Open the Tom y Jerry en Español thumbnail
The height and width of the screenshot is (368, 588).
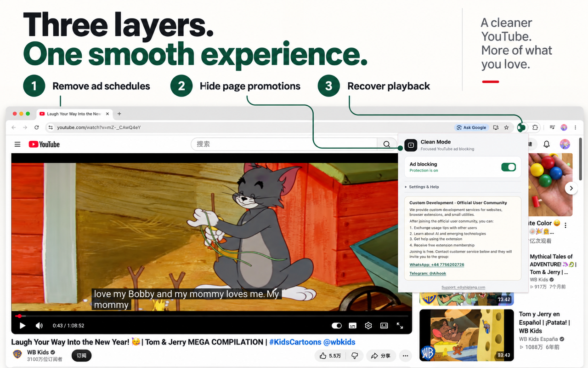pos(467,334)
